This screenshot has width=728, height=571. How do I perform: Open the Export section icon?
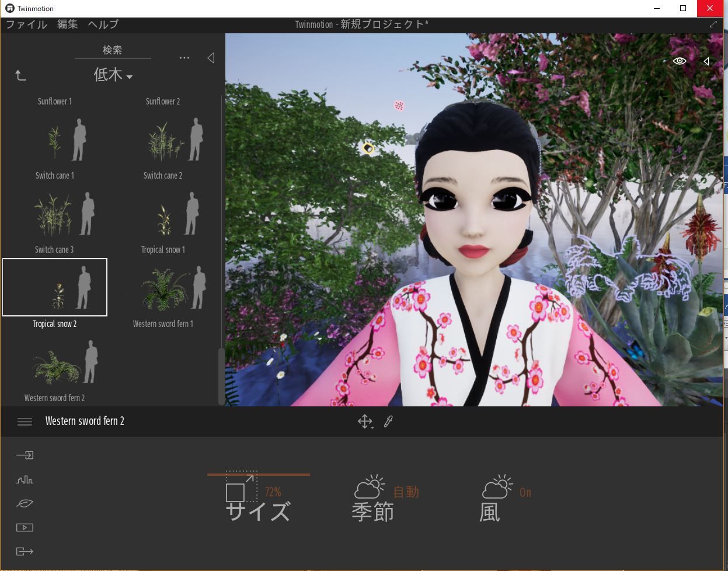pyautogui.click(x=25, y=551)
